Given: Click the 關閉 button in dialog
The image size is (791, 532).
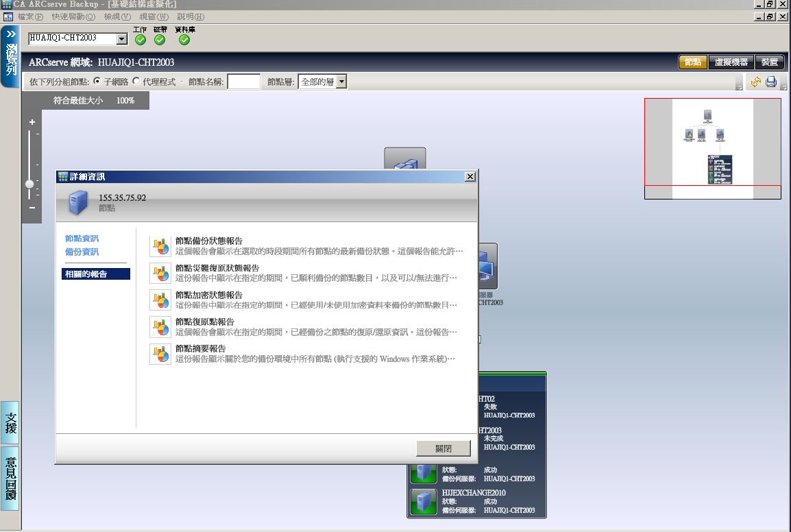Looking at the screenshot, I should [443, 448].
